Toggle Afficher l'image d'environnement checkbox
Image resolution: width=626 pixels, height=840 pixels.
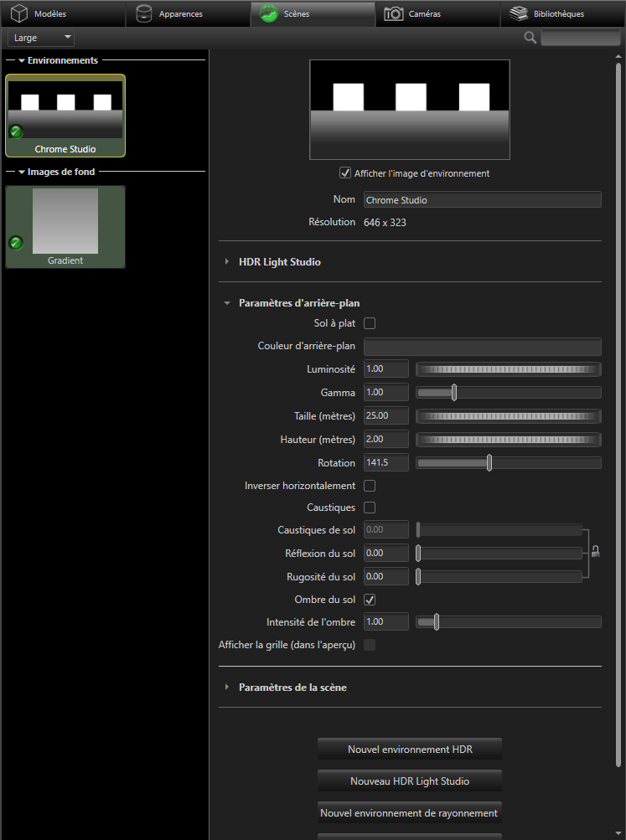(x=345, y=173)
